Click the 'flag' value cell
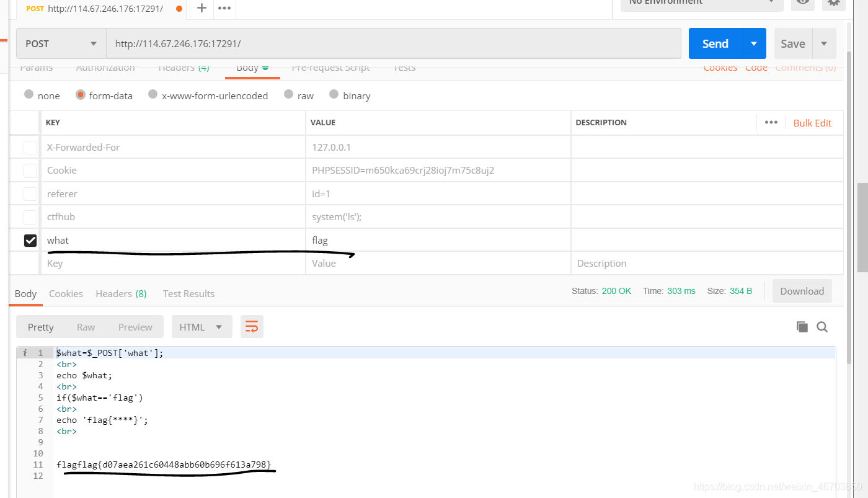This screenshot has width=868, height=498. (438, 240)
